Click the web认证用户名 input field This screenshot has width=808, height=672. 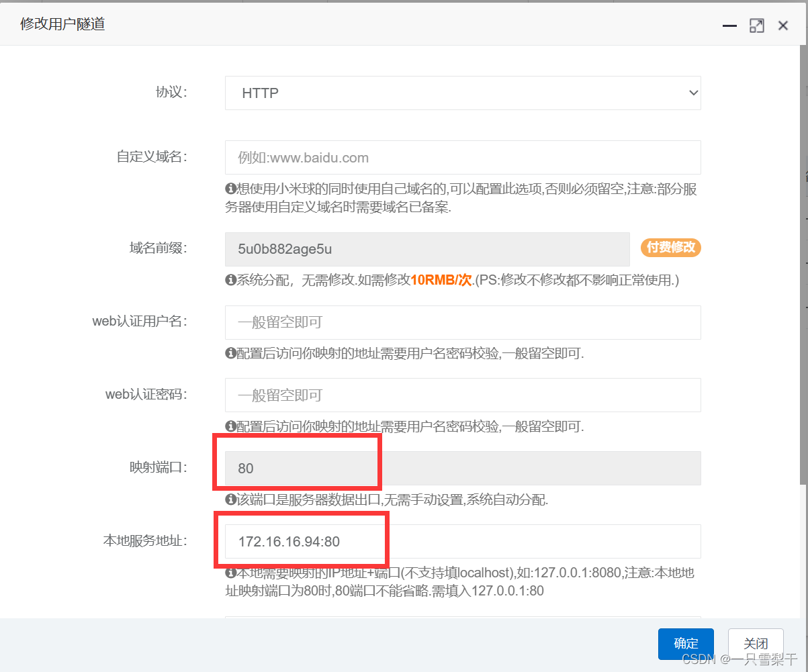click(462, 322)
